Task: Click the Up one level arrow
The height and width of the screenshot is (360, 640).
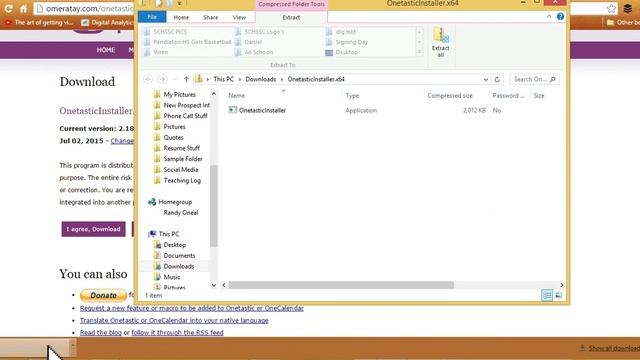Action: [x=186, y=79]
